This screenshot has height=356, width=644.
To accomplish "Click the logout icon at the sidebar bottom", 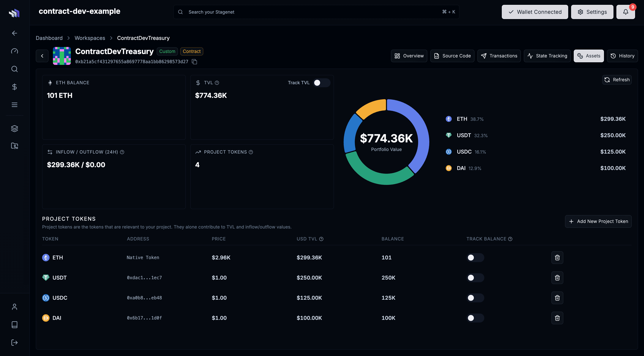I will click(14, 343).
